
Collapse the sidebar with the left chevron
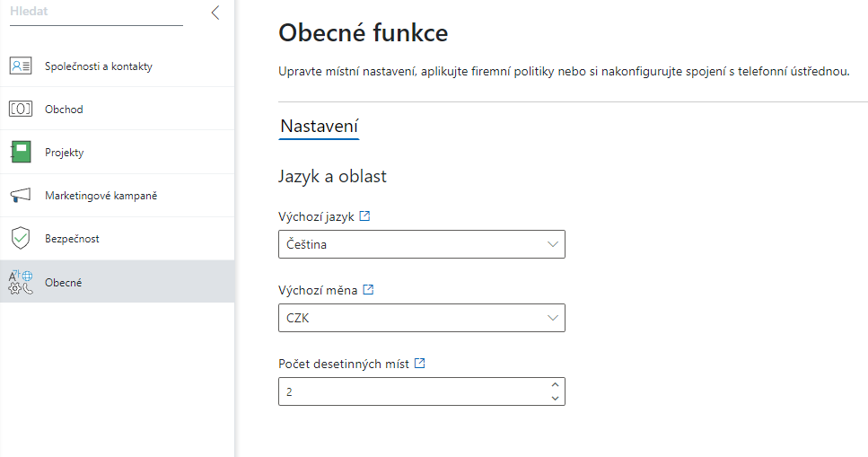(x=215, y=13)
